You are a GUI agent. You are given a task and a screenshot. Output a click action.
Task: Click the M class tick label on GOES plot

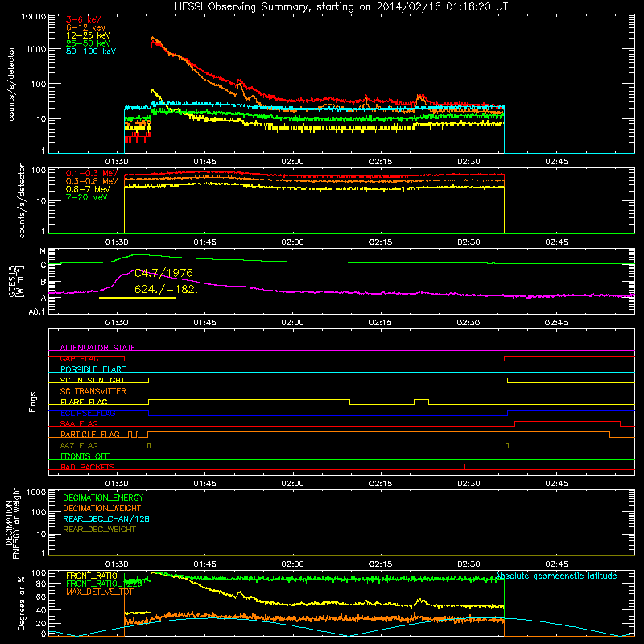point(43,251)
